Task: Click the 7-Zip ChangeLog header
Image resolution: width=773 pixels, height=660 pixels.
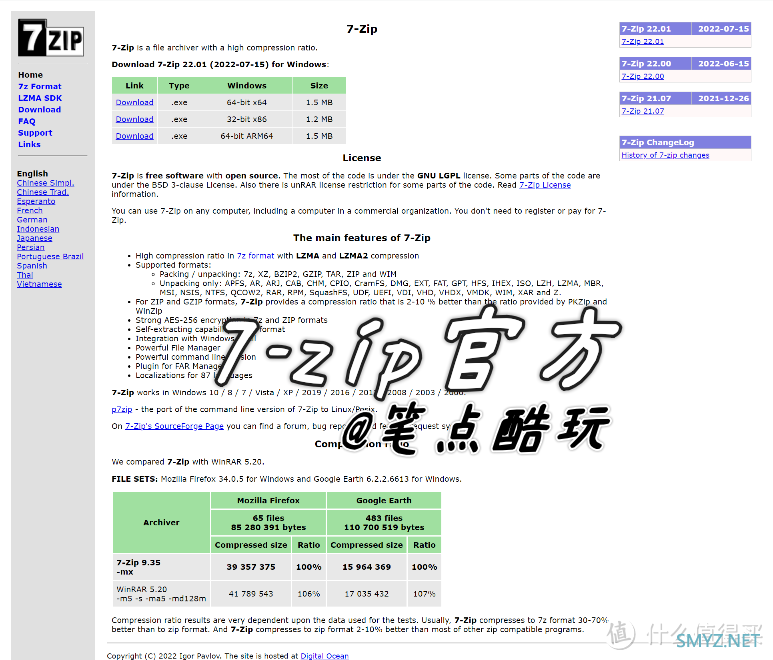Action: [x=685, y=142]
